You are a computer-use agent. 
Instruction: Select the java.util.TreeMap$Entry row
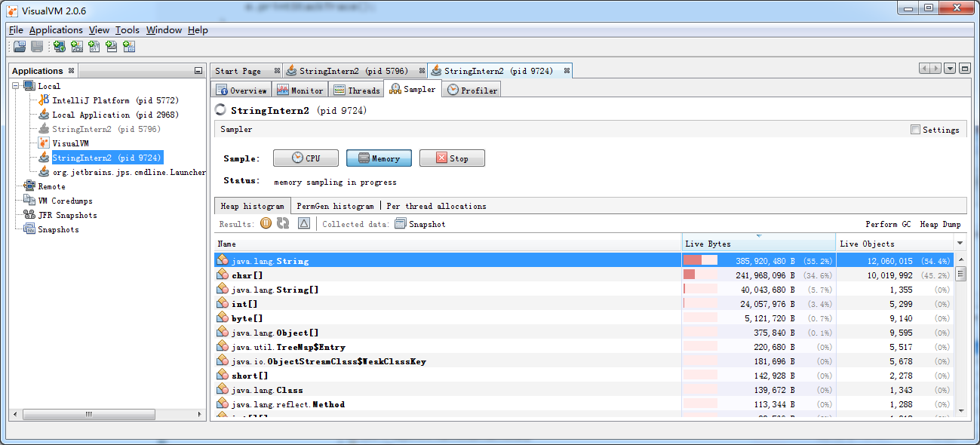tap(584, 346)
